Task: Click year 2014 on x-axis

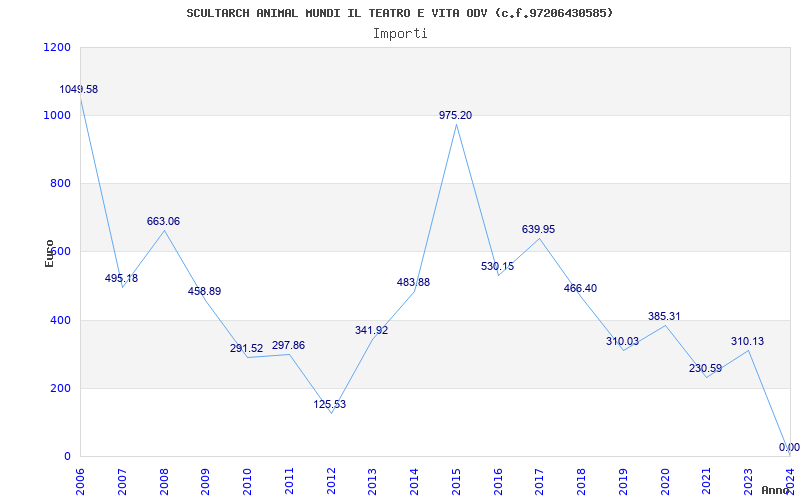Action: coord(414,482)
